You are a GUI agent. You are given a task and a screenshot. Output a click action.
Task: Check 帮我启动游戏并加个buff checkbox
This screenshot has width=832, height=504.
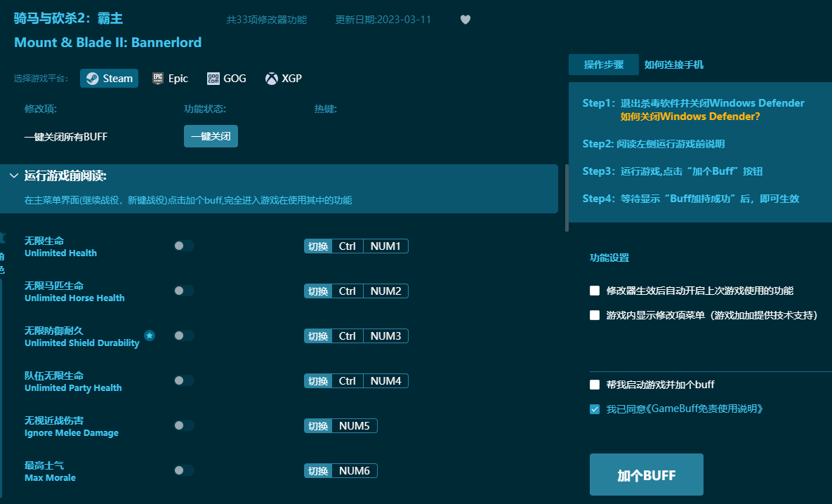point(594,385)
